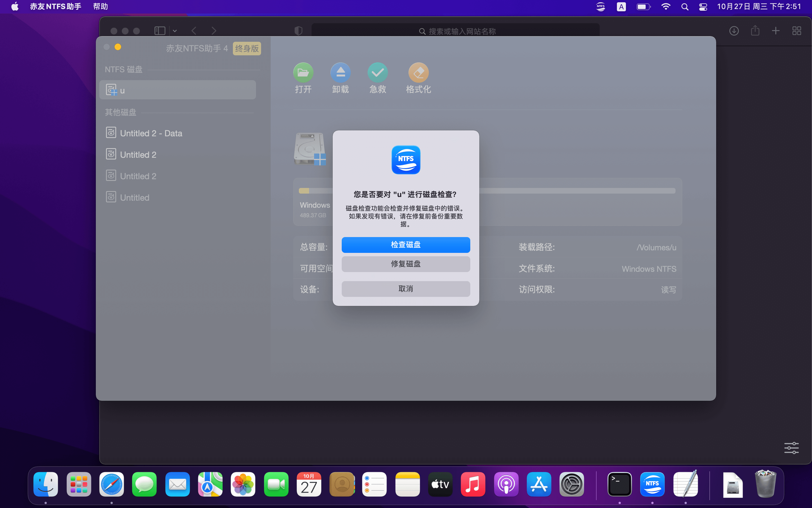Open Mail from the Dock

pyautogui.click(x=177, y=484)
